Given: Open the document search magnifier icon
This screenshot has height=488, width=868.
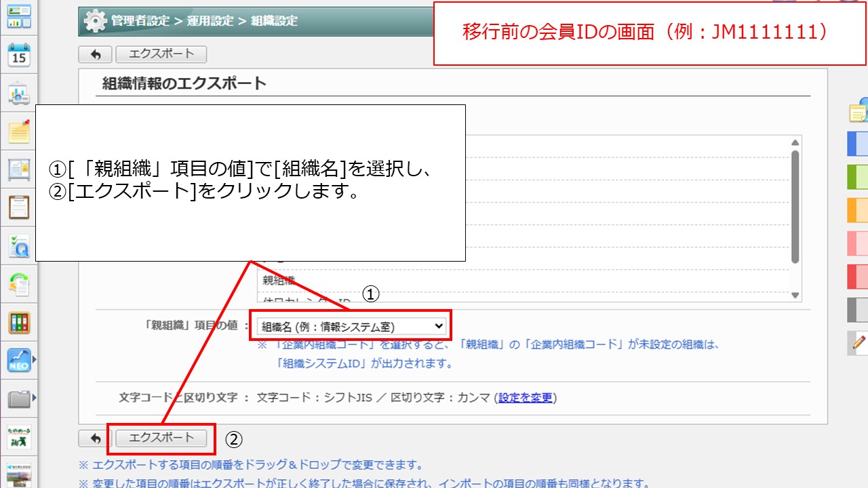Looking at the screenshot, I should pos(19,246).
